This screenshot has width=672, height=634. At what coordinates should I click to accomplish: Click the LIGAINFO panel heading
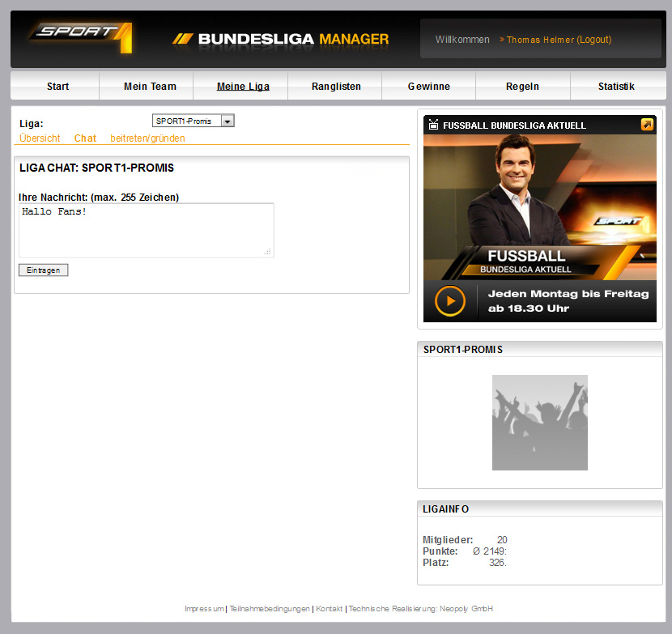pyautogui.click(x=446, y=508)
